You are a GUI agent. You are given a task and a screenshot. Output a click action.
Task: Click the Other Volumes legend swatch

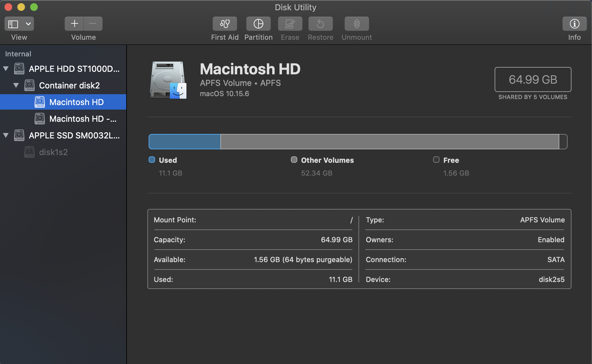click(x=294, y=160)
